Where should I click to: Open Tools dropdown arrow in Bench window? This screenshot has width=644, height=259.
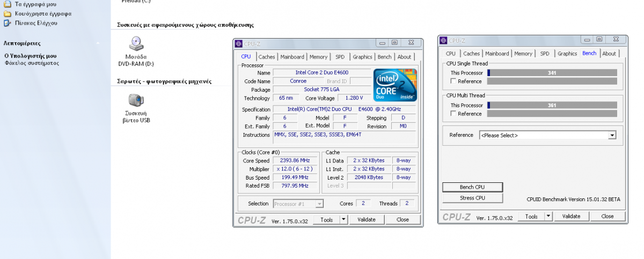click(x=548, y=217)
